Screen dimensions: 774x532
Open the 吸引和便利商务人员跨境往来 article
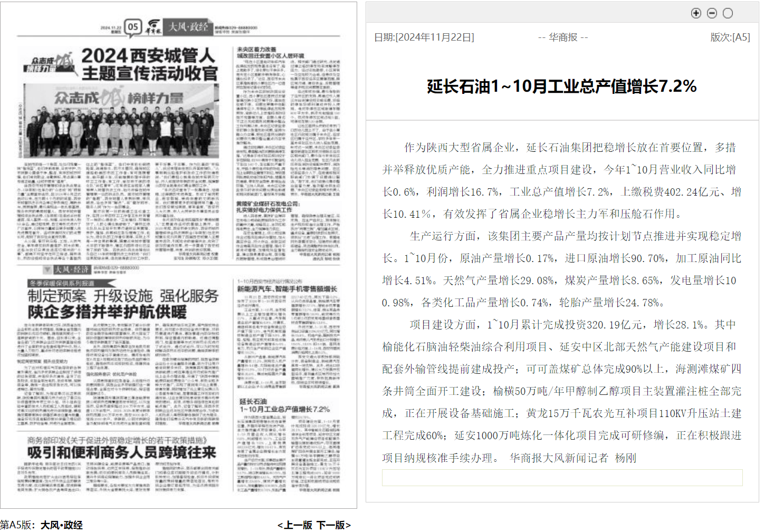coord(122,452)
